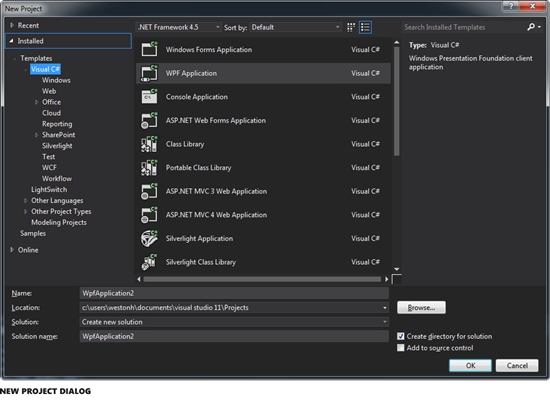Select the Modeling Projects node
This screenshot has width=550, height=403.
point(59,222)
